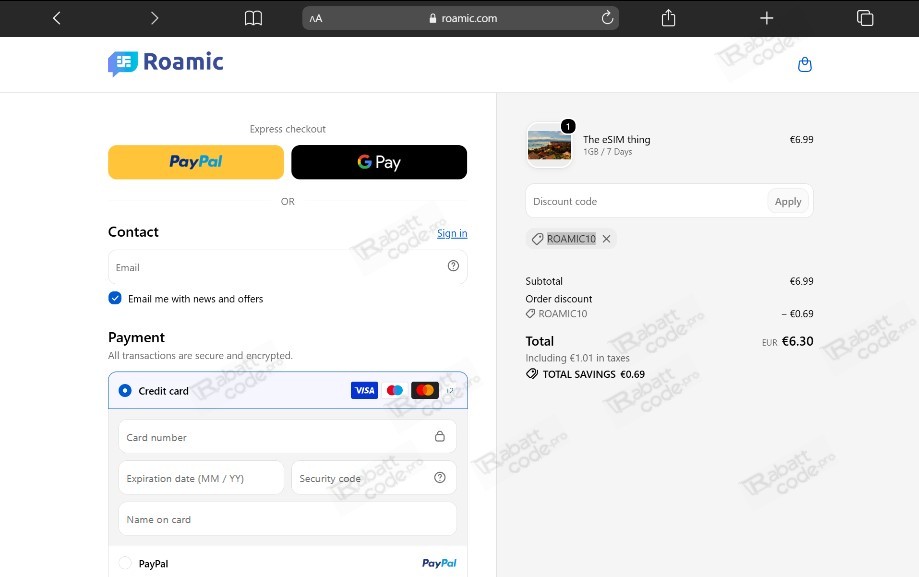Uncheck Email me with news and offers
The image size is (919, 577).
tap(115, 298)
